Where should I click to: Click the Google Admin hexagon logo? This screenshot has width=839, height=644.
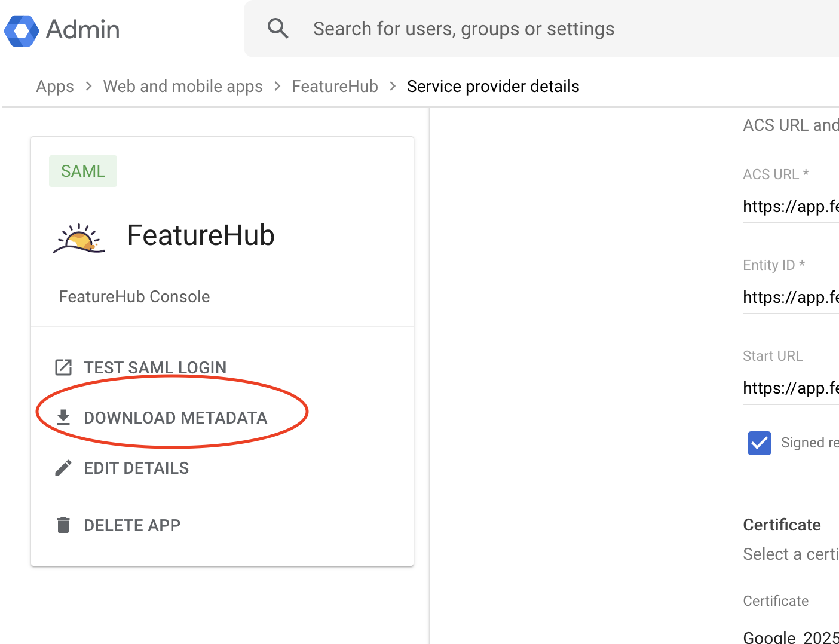coord(22,30)
